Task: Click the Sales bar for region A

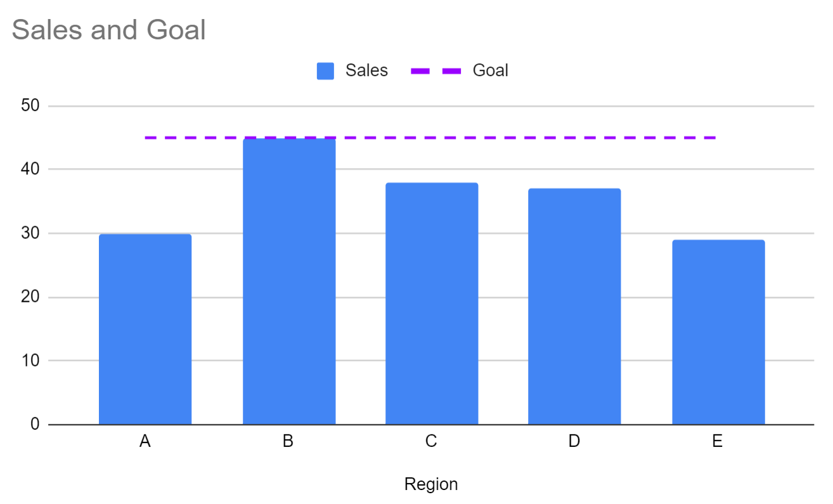Action: 145,329
